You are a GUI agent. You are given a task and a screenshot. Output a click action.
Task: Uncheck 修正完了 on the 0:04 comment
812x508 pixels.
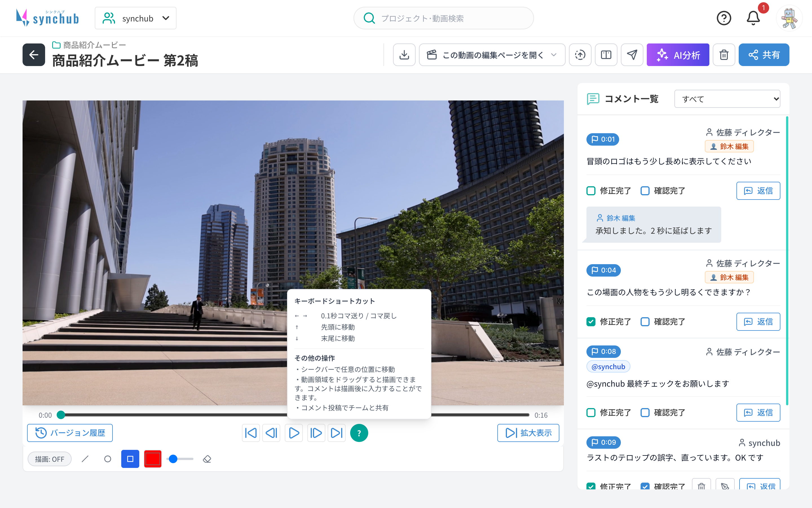pyautogui.click(x=591, y=321)
